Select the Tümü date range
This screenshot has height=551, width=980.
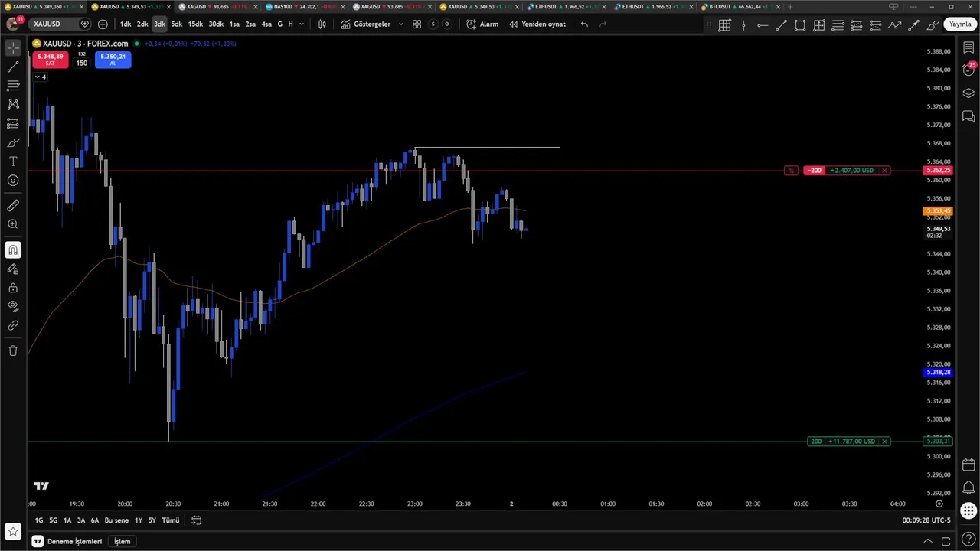click(171, 520)
